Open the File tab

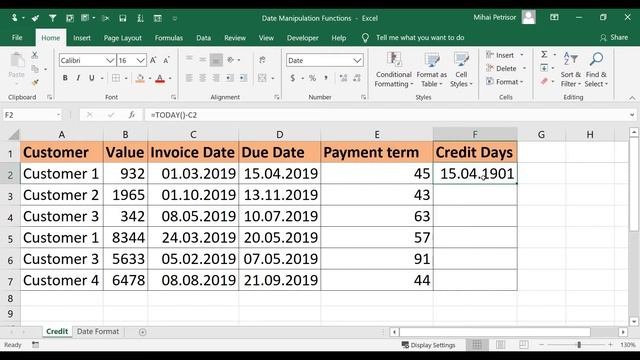pos(17,38)
